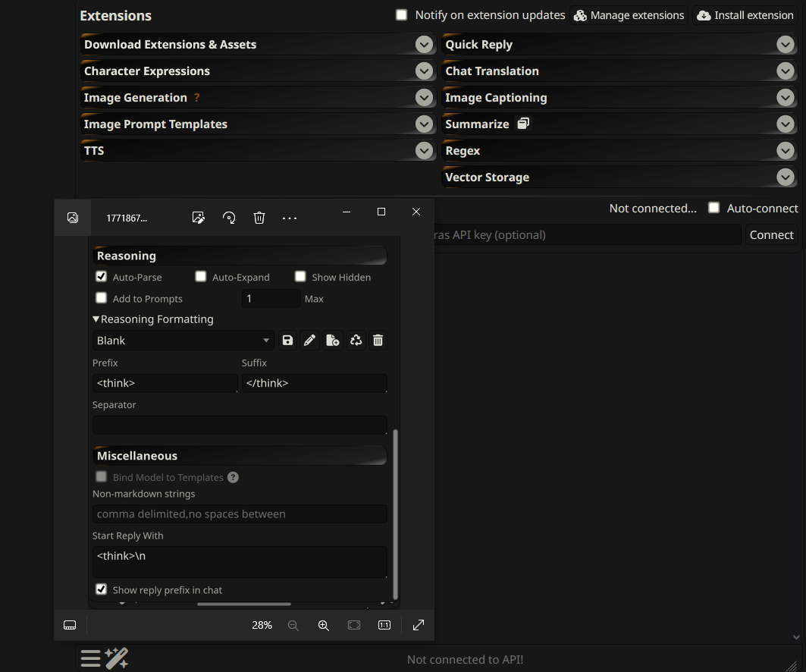Image resolution: width=806 pixels, height=672 pixels.
Task: Click the horizontal scrollbar under the image
Action: pyautogui.click(x=244, y=604)
